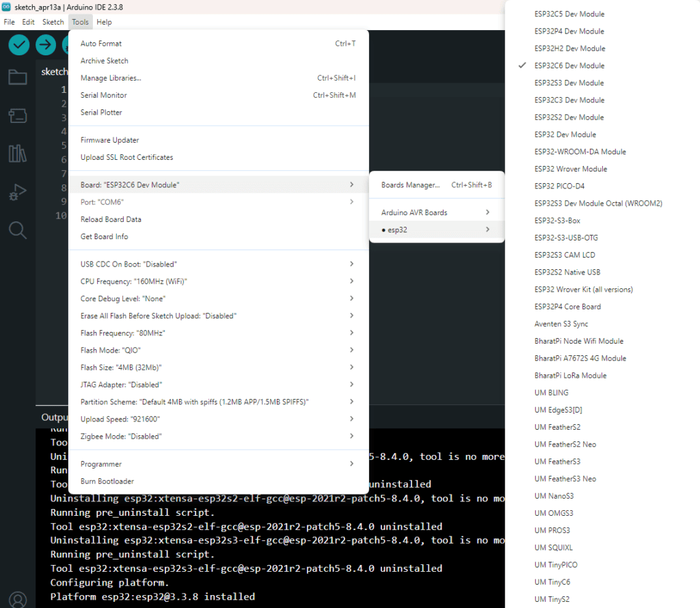Open the Debug sidebar icon
Screen dimensions: 700x608
(18, 193)
